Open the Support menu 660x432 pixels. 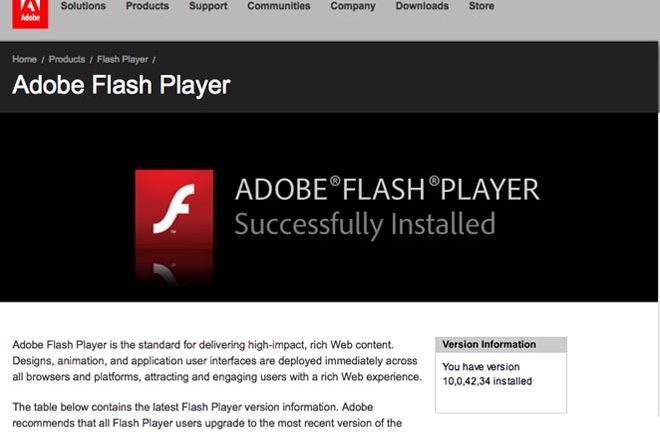208,6
